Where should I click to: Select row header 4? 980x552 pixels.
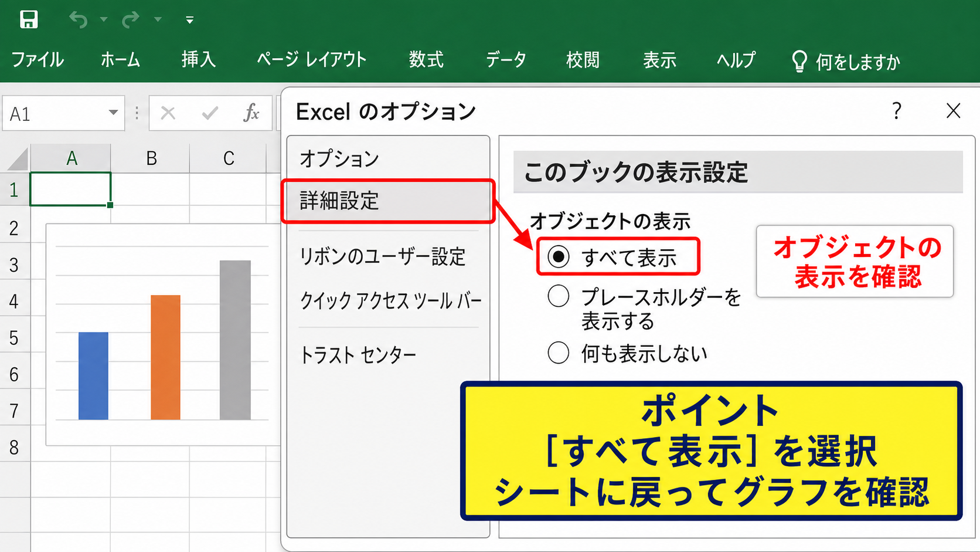[15, 301]
